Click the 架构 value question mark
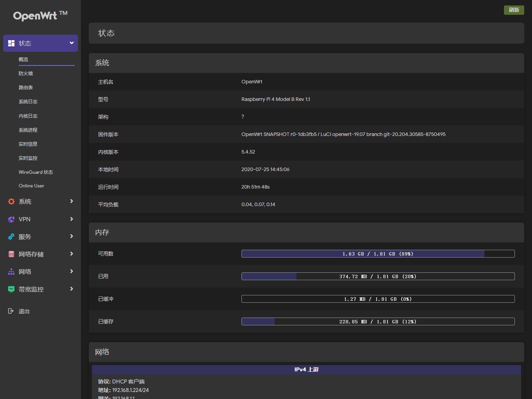This screenshot has height=399, width=532. click(243, 117)
